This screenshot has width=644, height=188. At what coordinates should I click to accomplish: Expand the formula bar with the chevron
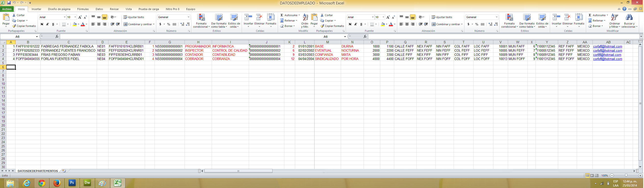tap(641, 36)
